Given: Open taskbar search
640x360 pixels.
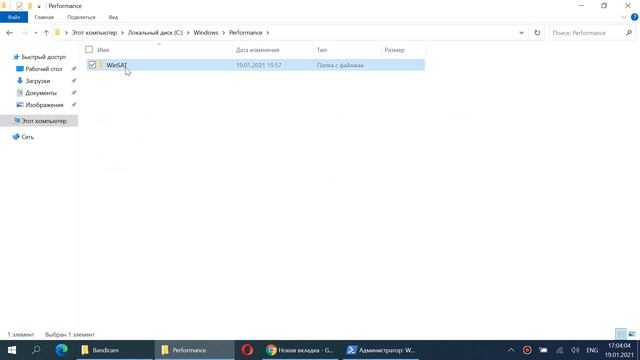Looking at the screenshot, I should [x=36, y=350].
